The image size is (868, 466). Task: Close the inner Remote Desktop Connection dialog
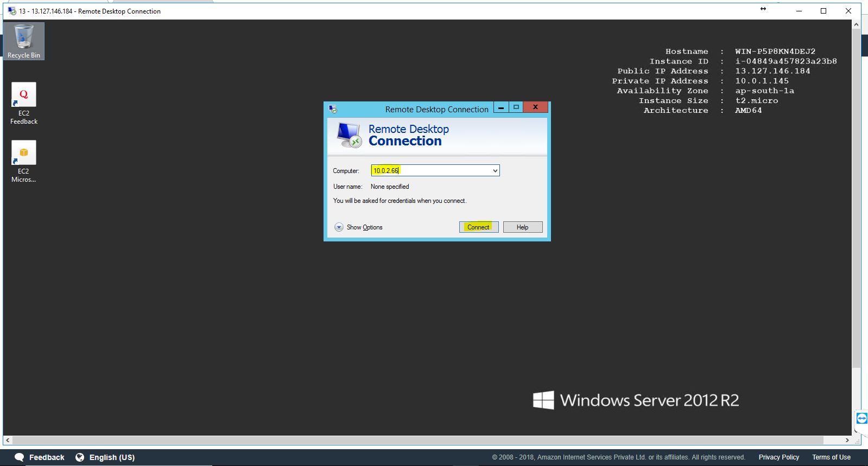[535, 107]
